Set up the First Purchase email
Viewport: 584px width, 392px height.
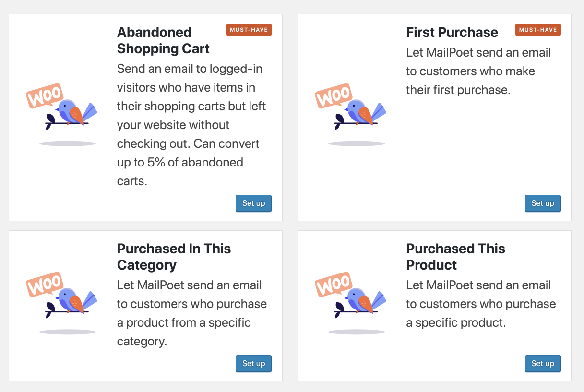pos(542,203)
